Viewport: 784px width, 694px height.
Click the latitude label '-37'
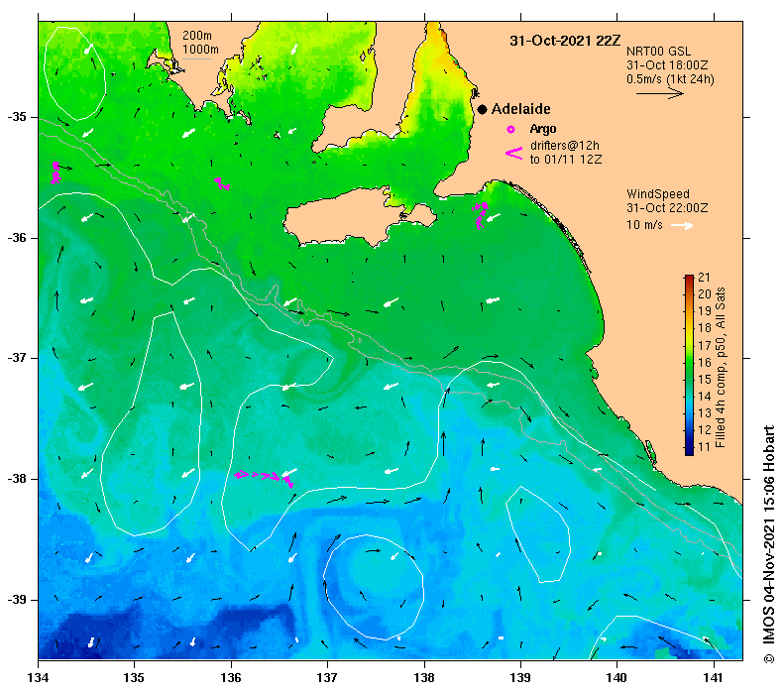coord(18,358)
